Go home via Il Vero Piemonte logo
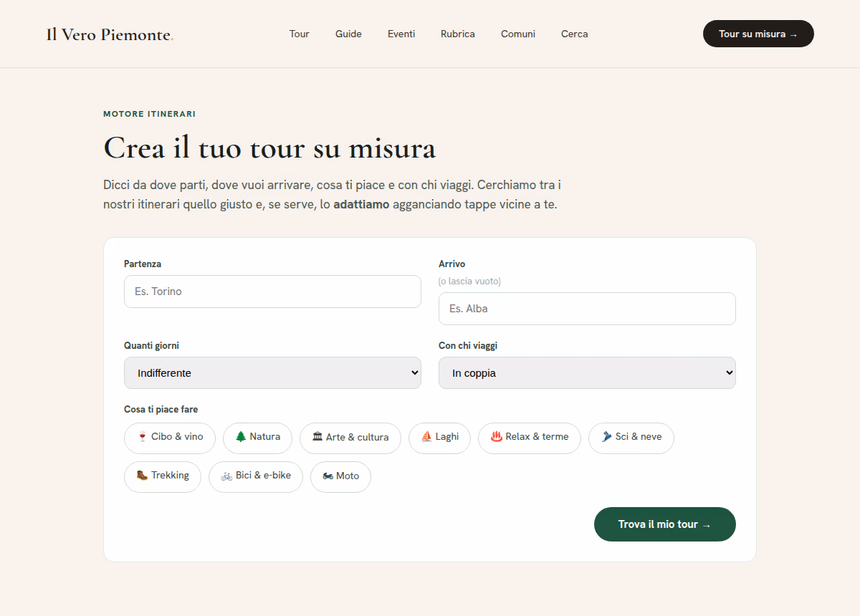The width and height of the screenshot is (860, 616). click(x=110, y=34)
